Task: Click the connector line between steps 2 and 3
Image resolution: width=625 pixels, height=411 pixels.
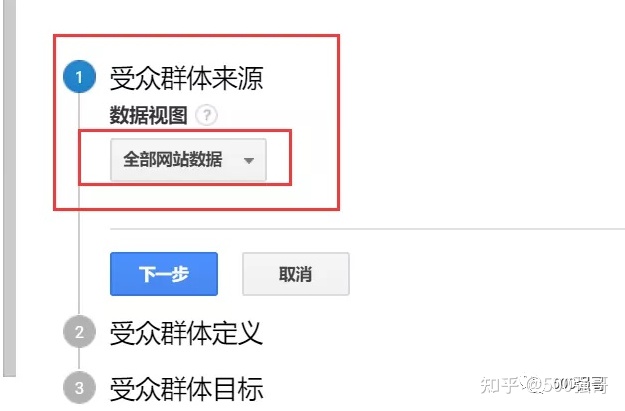Action: pos(79,360)
